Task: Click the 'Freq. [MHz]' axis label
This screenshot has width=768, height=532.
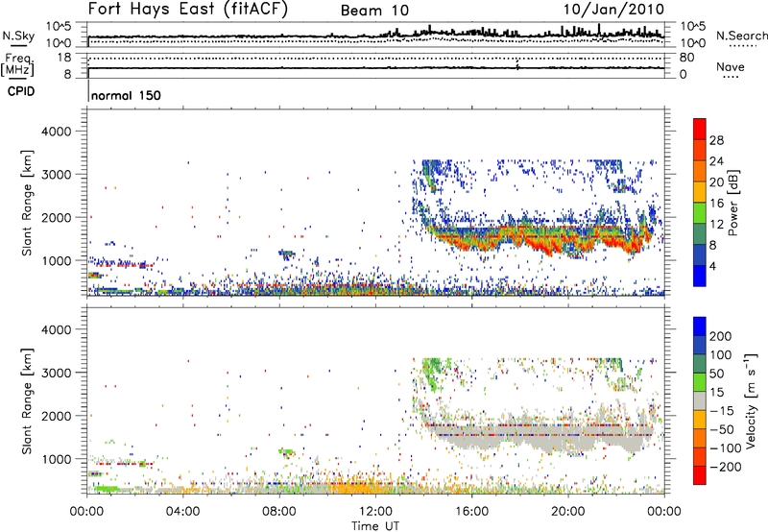Action: click(x=18, y=66)
